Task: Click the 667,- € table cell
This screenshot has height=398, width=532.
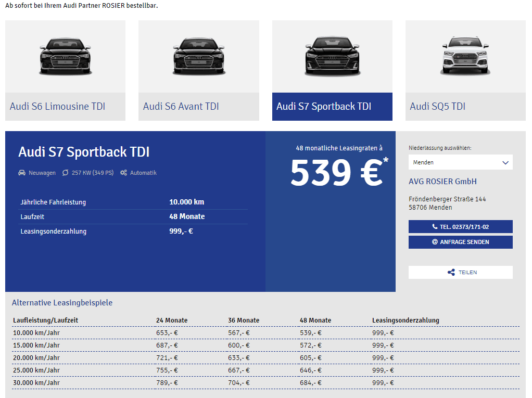Action: 239,370
